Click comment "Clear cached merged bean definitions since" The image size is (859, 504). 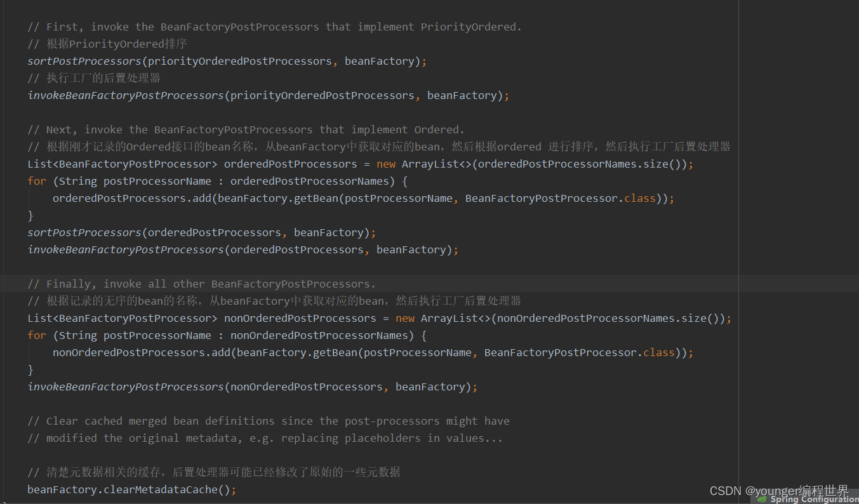tap(269, 421)
